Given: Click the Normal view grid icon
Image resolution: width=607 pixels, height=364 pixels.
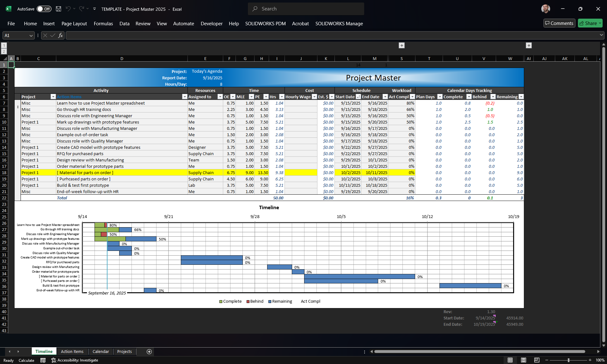Looking at the screenshot, I should tap(510, 360).
